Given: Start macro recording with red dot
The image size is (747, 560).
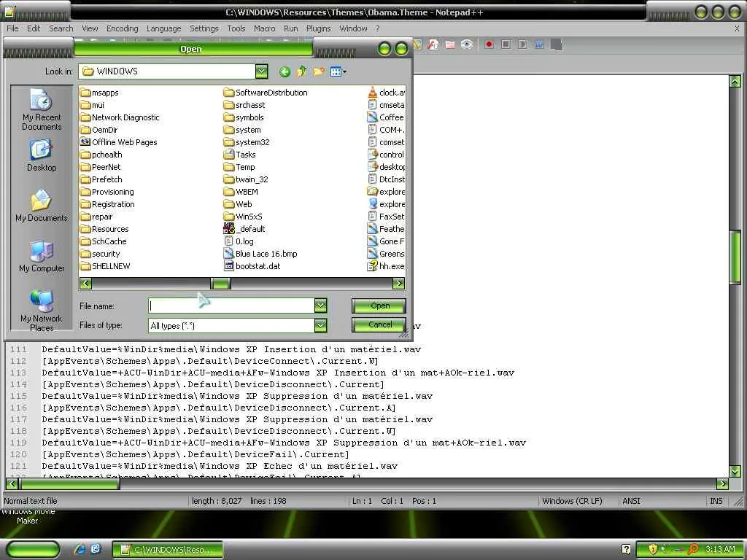Looking at the screenshot, I should click(x=489, y=44).
